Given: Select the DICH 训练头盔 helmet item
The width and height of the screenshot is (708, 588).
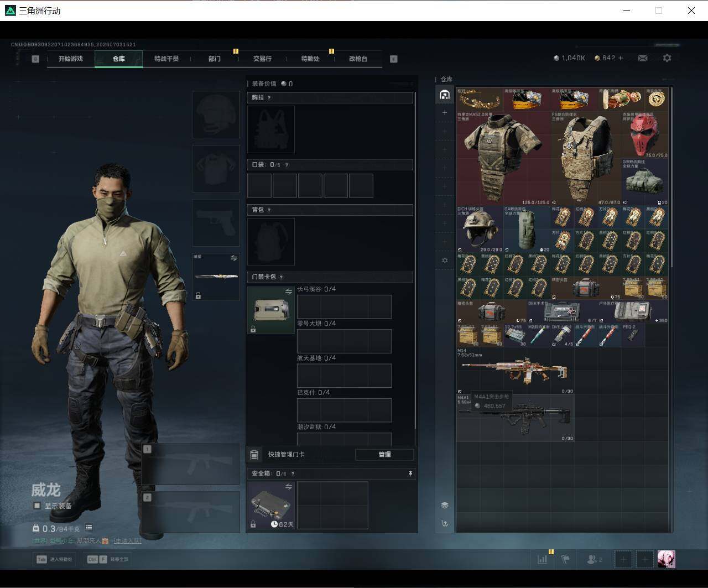Looking at the screenshot, I should [x=480, y=229].
